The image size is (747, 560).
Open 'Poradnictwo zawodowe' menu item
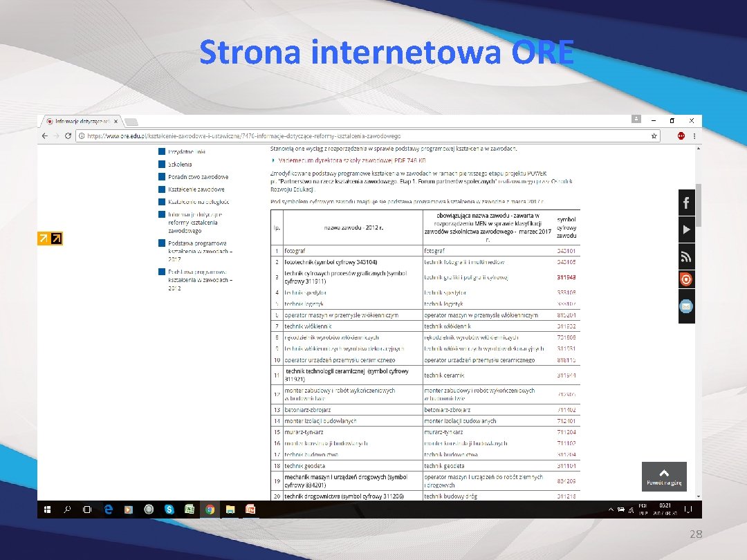[x=199, y=177]
